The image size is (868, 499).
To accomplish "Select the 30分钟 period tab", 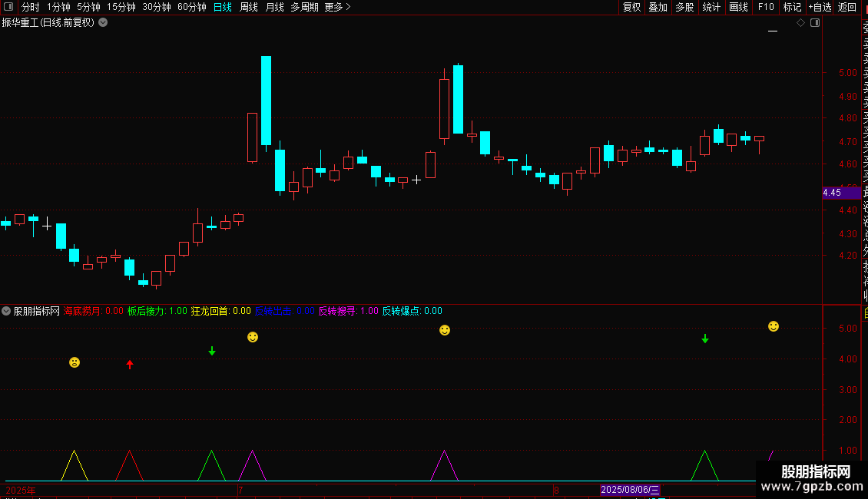I will [x=157, y=7].
